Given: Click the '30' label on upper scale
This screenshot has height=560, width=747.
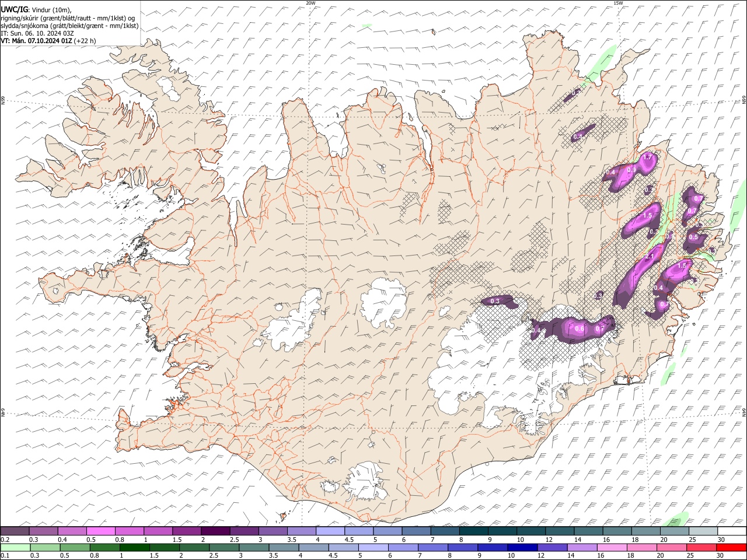Looking at the screenshot, I should click(721, 540).
